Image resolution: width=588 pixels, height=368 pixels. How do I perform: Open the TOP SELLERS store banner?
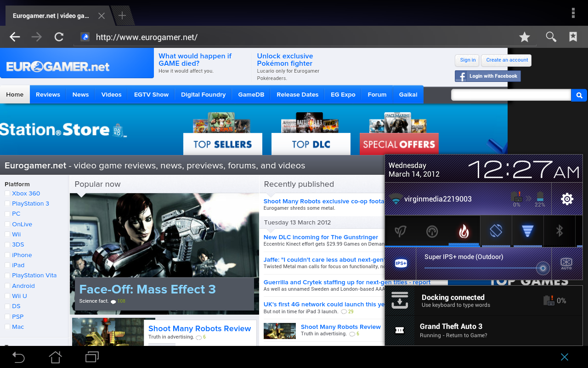(x=222, y=144)
